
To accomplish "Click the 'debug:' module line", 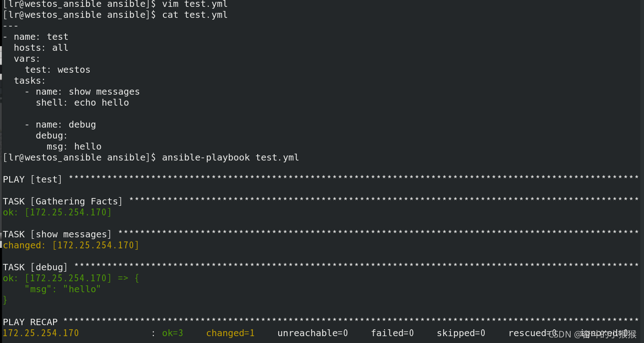I will coord(52,135).
